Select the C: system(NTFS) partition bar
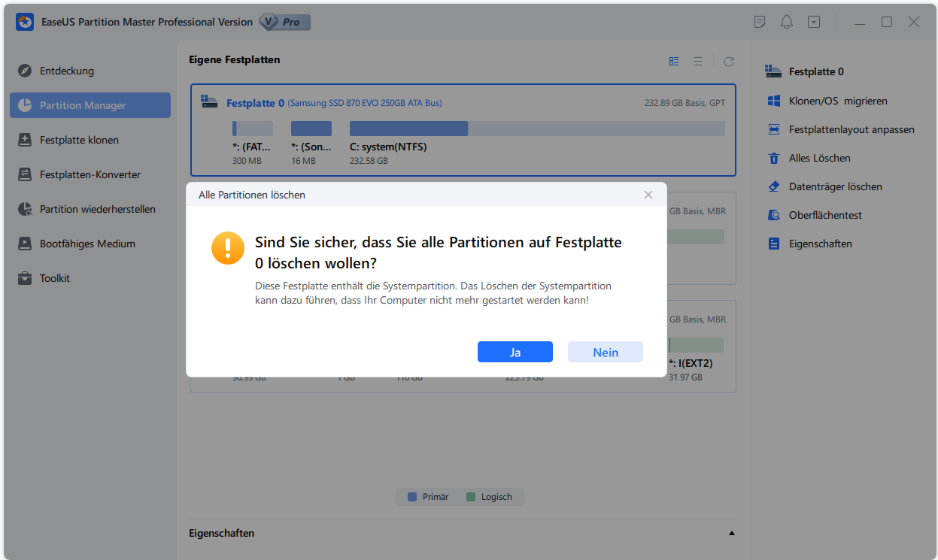This screenshot has width=938, height=560. (x=537, y=129)
